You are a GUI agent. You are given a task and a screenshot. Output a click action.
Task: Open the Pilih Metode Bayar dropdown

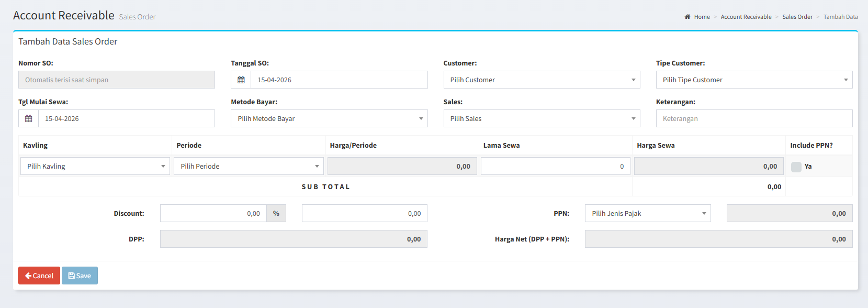pos(329,118)
